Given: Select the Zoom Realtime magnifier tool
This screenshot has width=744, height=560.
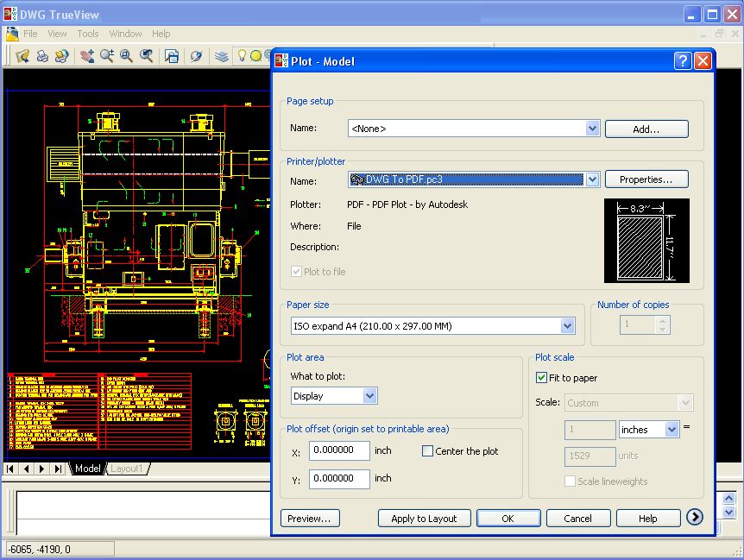Looking at the screenshot, I should (107, 56).
